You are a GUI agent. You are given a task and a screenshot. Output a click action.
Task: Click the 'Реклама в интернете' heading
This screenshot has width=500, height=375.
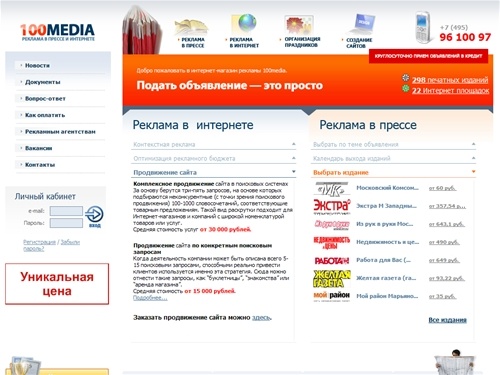193,125
